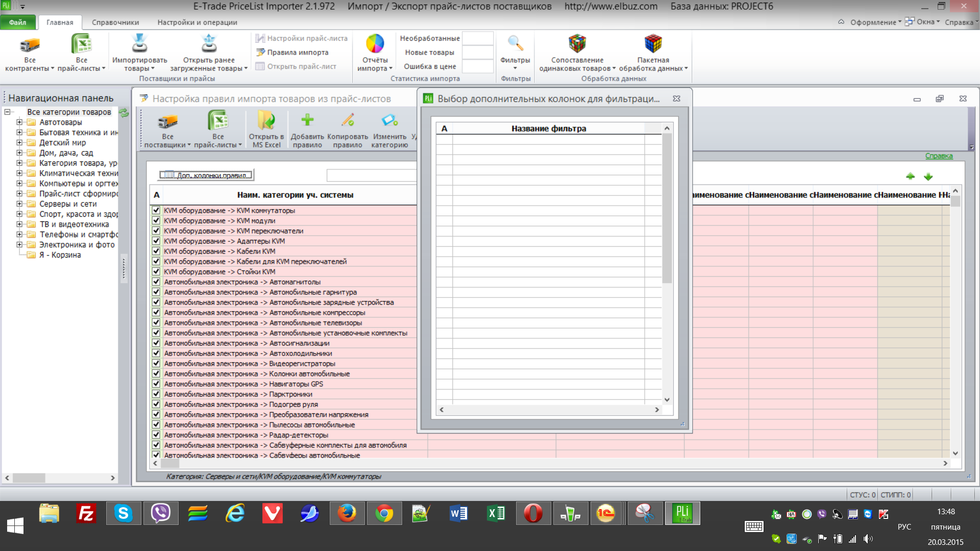Click the Доп. колонки правил button
The height and width of the screenshot is (551, 980).
click(206, 175)
